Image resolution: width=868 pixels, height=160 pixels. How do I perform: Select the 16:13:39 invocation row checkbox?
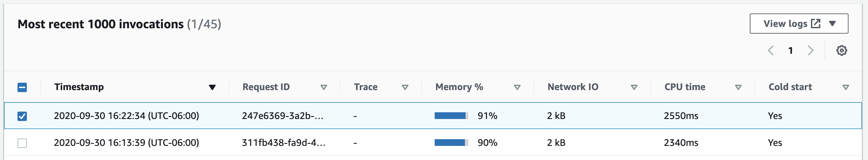coord(22,143)
